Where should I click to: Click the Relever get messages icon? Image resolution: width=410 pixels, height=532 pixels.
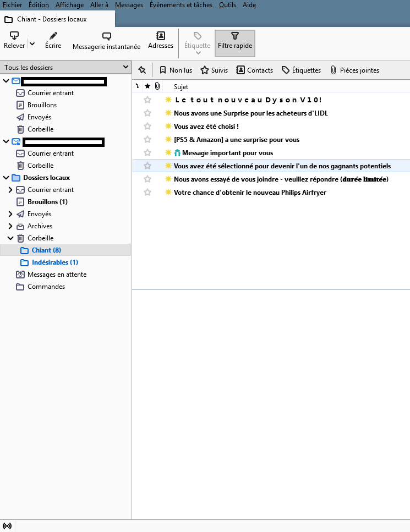14,36
